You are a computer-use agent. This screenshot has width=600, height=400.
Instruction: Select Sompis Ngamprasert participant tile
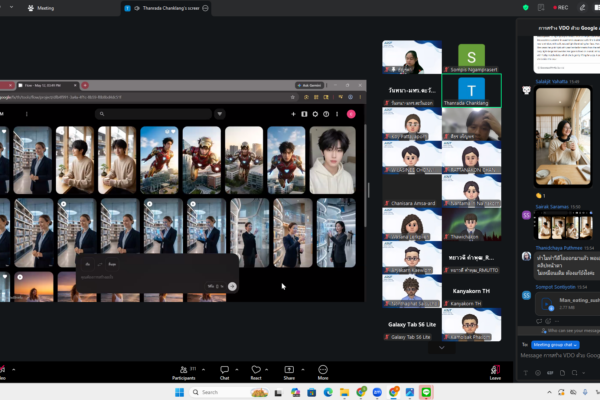471,57
